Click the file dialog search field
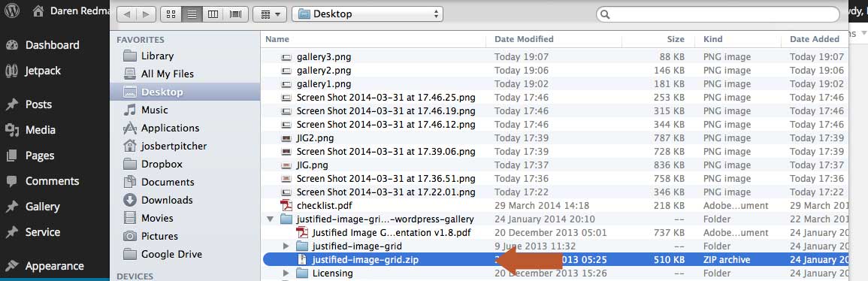Screen dimensions: 868x281 (x=718, y=14)
